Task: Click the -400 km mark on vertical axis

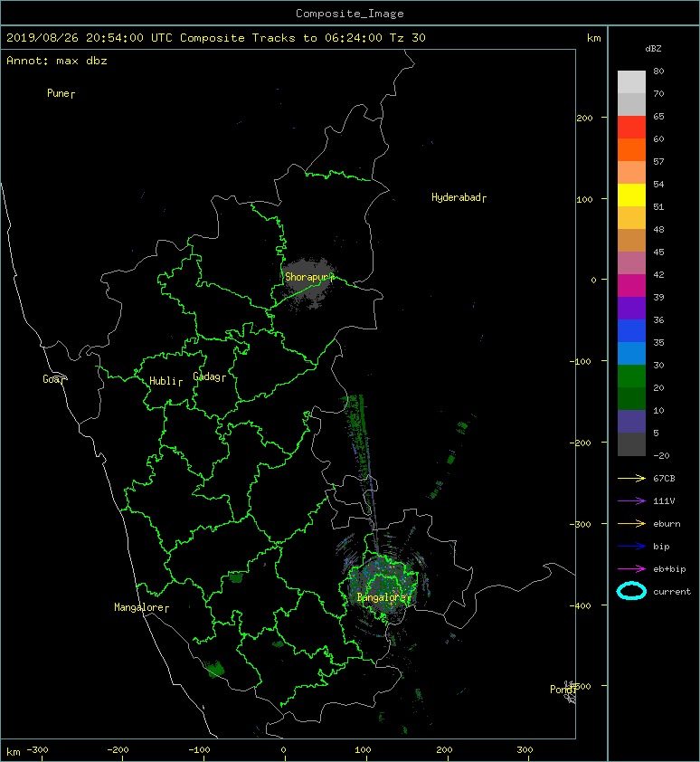Action: (581, 605)
